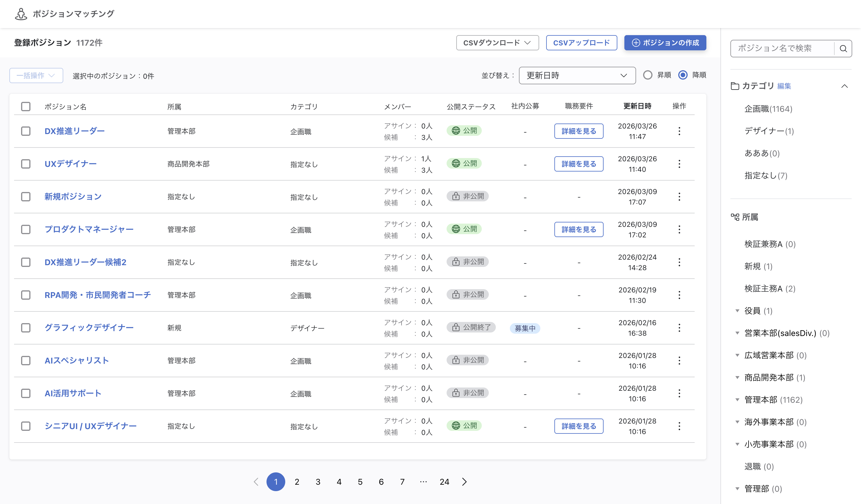Open three-dot menu for UXデザイナー row
The height and width of the screenshot is (504, 861).
pyautogui.click(x=679, y=164)
